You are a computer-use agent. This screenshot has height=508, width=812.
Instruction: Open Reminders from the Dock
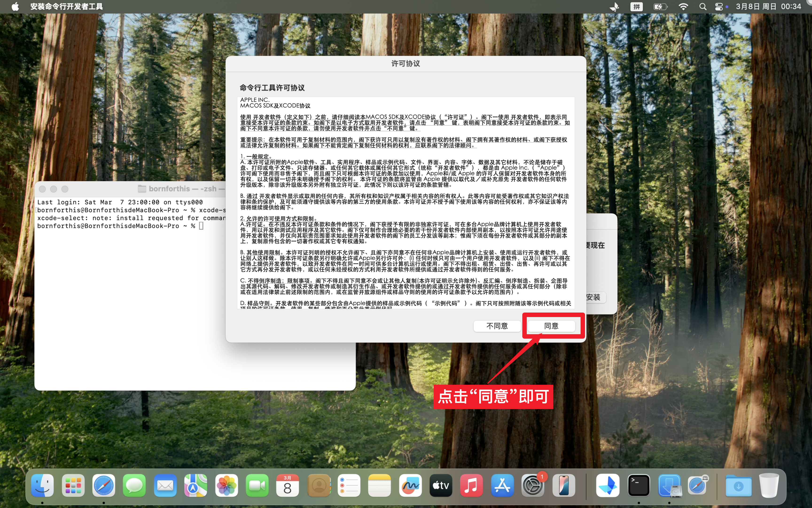point(349,485)
